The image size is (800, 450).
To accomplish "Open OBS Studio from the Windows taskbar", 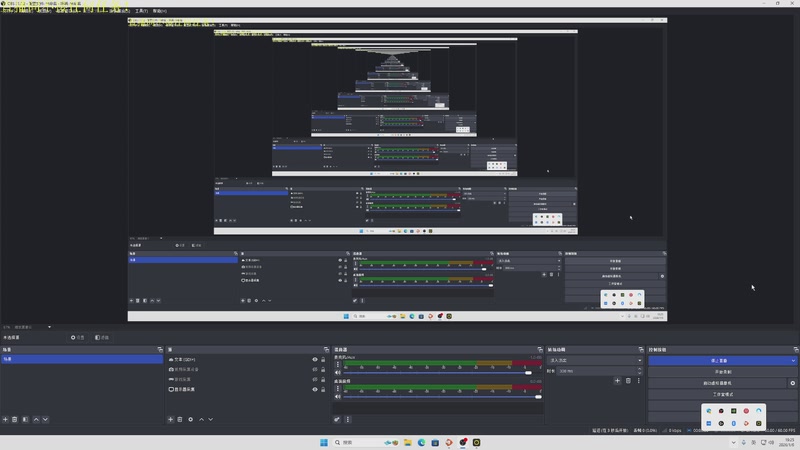I will [463, 442].
